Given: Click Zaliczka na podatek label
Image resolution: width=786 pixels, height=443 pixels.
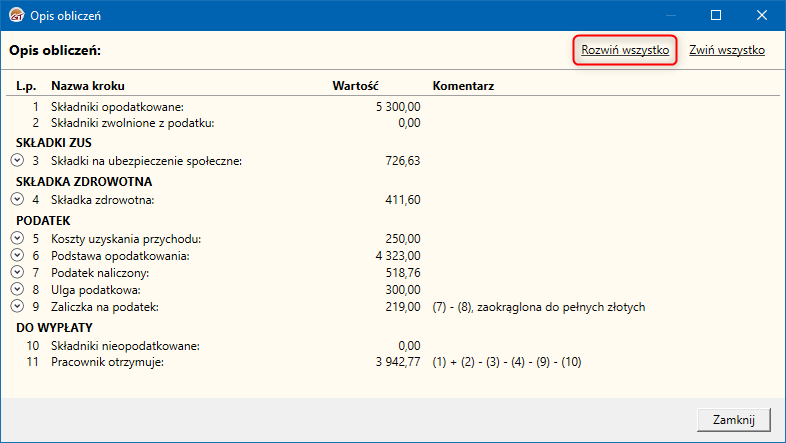Looking at the screenshot, I should tap(105, 307).
